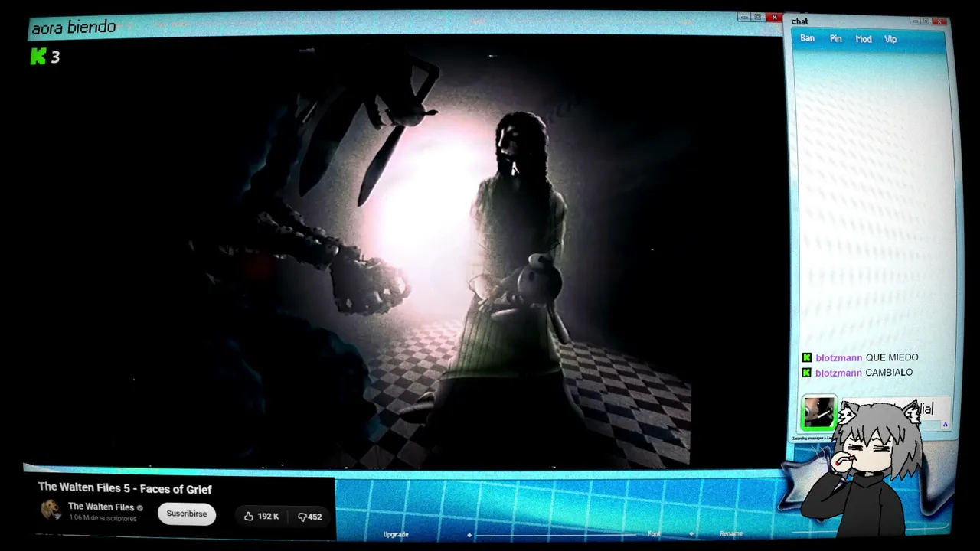The width and height of the screenshot is (980, 551).
Task: Like the video with the thumbs-up icon
Action: [x=248, y=517]
